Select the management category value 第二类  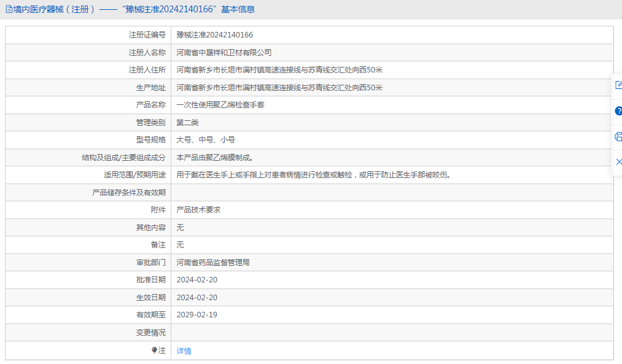tap(188, 123)
